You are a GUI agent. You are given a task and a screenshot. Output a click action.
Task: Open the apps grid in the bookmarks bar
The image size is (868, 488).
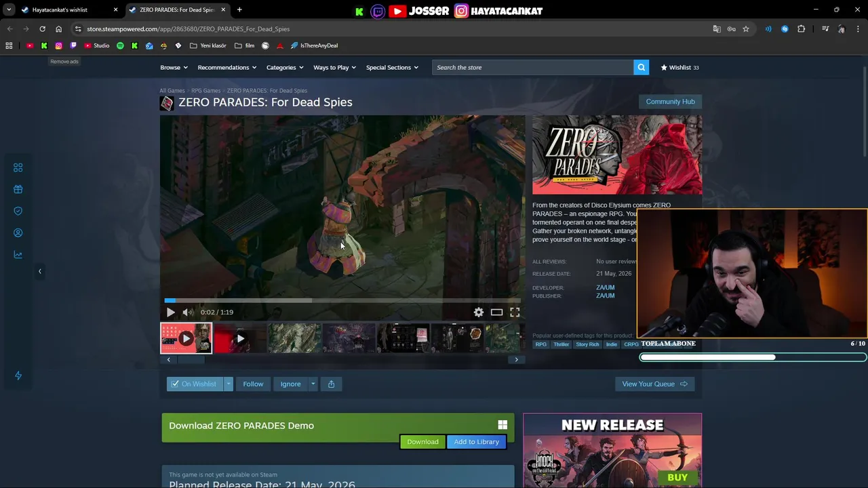pos(9,45)
